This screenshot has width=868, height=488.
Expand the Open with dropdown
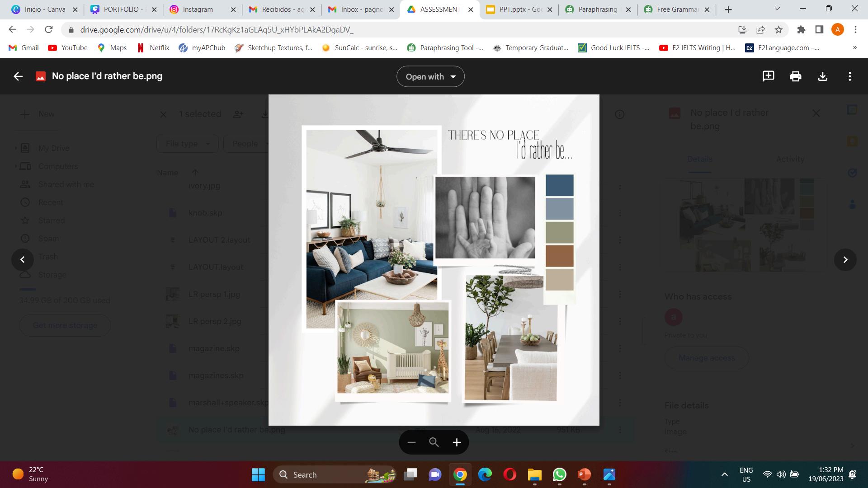point(430,77)
